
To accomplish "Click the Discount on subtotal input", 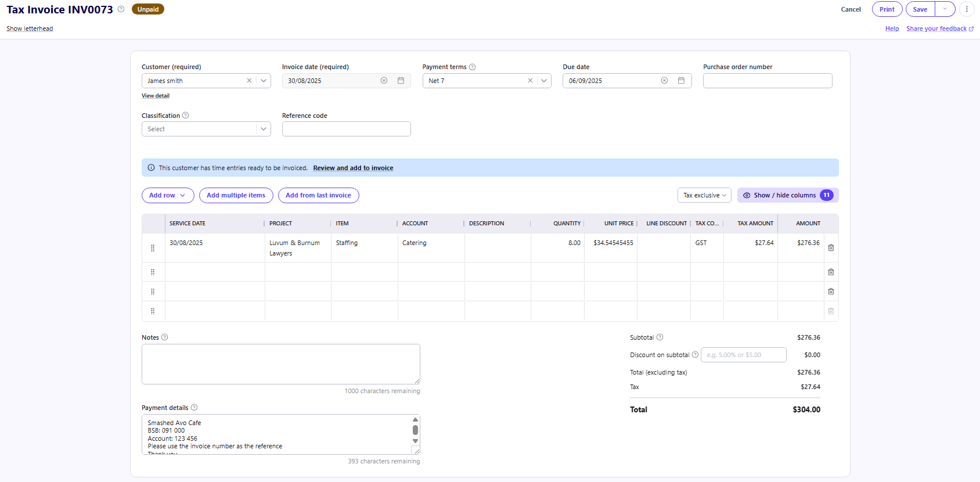I will (744, 355).
